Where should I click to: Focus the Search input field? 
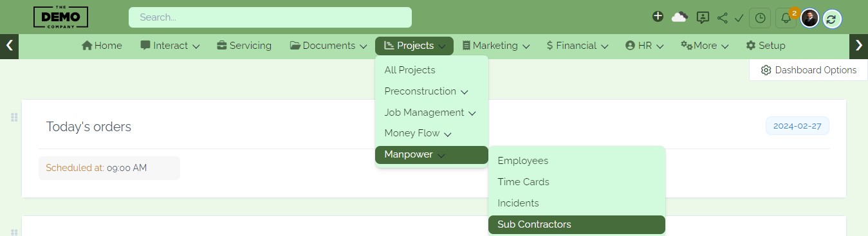coord(270,17)
